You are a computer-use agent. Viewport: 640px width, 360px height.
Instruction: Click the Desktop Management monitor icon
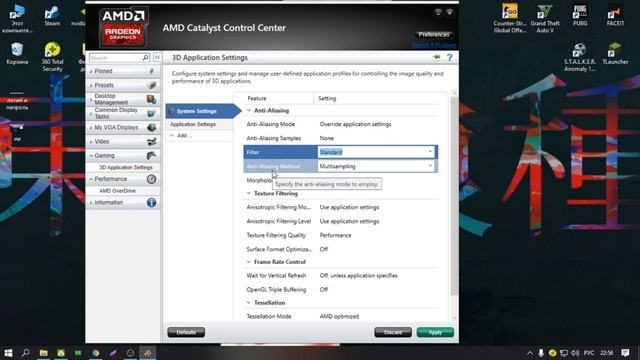(151, 99)
